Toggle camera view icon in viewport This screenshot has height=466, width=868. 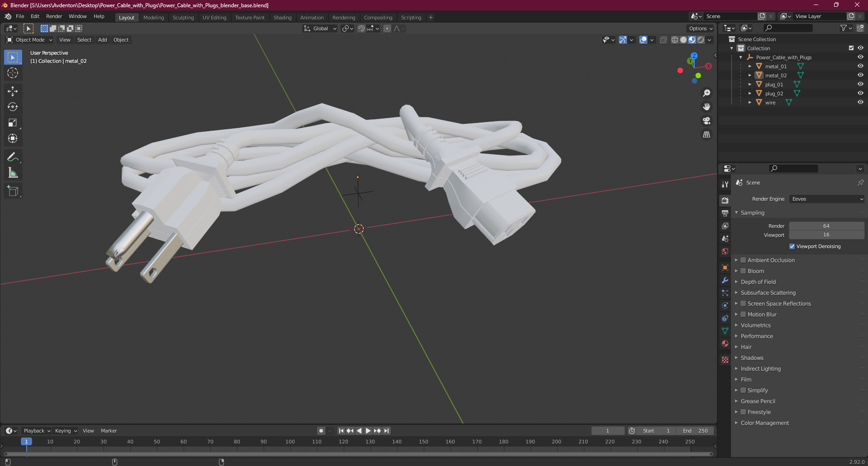[707, 121]
